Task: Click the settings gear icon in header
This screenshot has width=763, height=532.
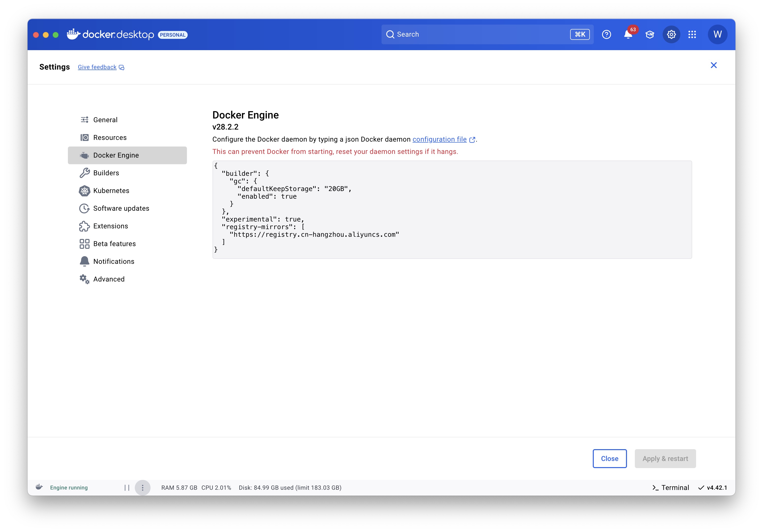Action: (x=671, y=34)
